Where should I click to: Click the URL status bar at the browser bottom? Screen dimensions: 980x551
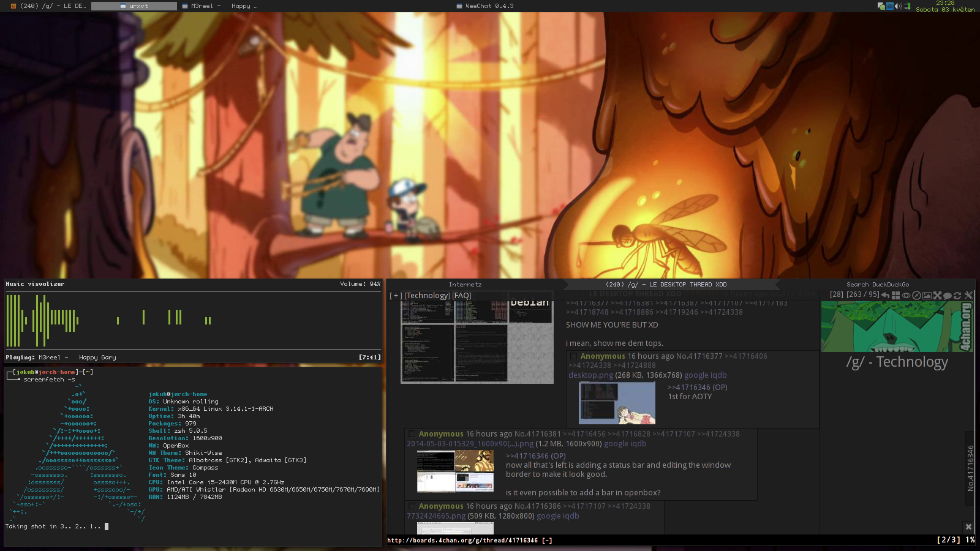[x=681, y=541]
